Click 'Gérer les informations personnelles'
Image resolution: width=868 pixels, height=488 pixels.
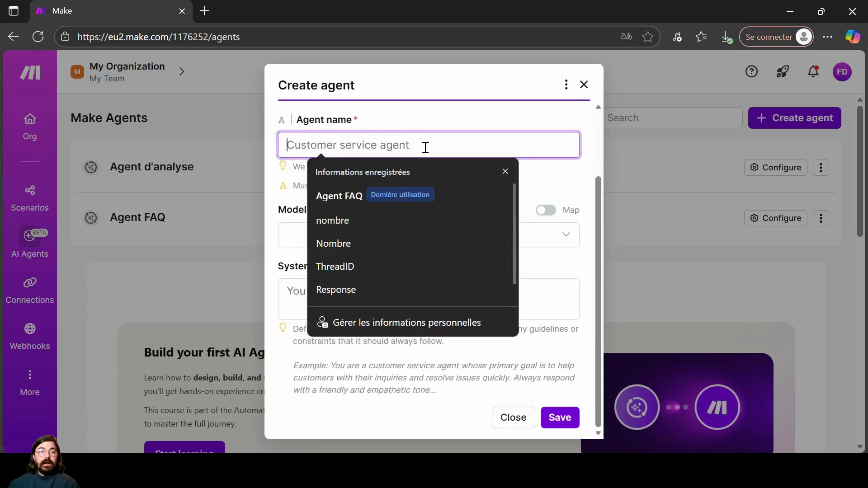coord(406,323)
